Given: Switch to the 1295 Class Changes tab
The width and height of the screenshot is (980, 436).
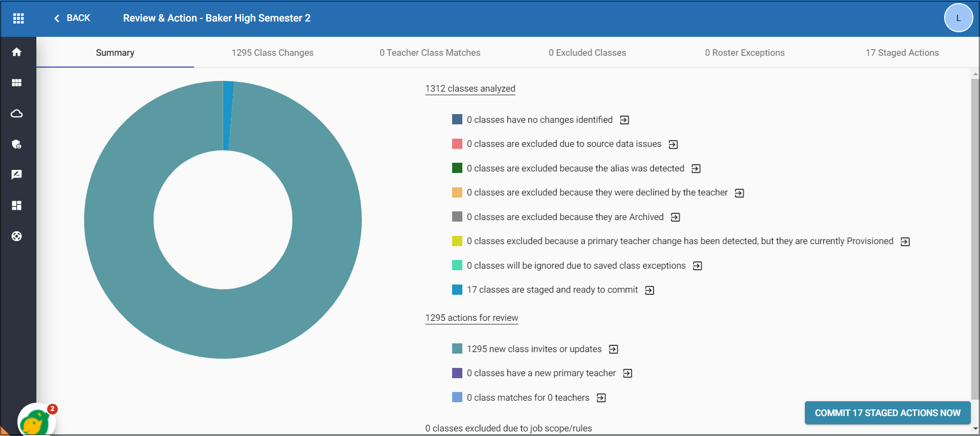Looking at the screenshot, I should pyautogui.click(x=272, y=53).
